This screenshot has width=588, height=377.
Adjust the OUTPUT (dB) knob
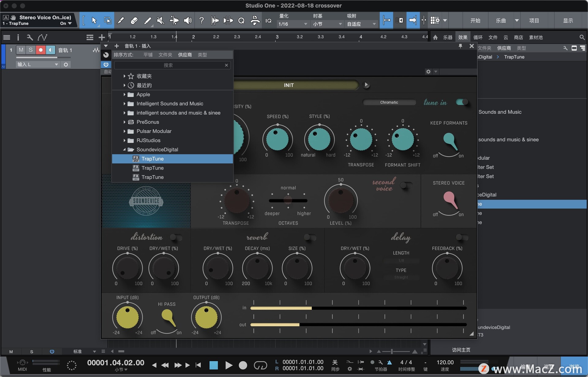click(206, 317)
